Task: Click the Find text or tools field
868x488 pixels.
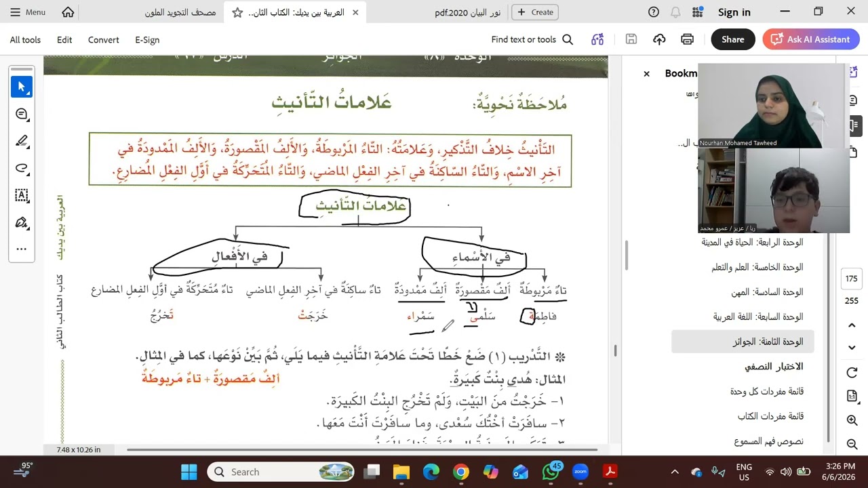Action: point(524,39)
